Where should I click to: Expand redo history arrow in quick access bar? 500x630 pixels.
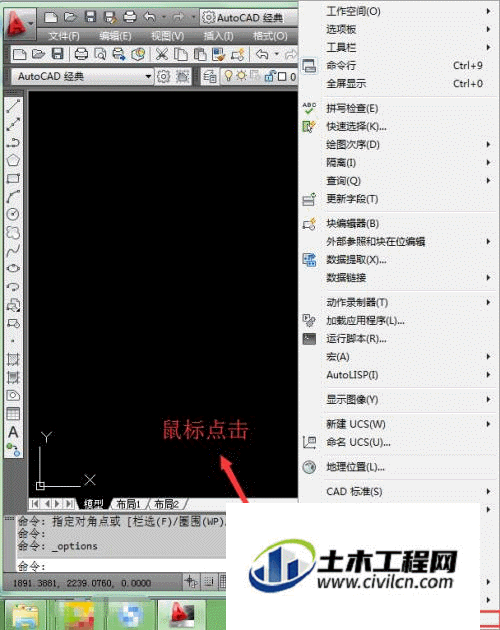coord(193,17)
